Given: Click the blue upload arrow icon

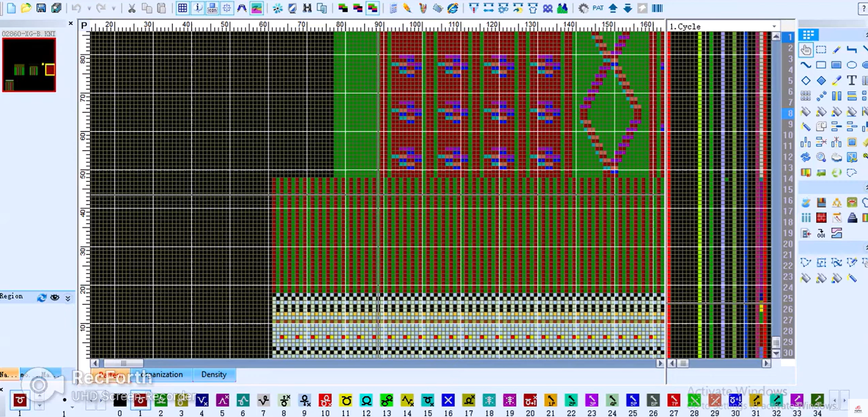Looking at the screenshot, I should (x=613, y=8).
